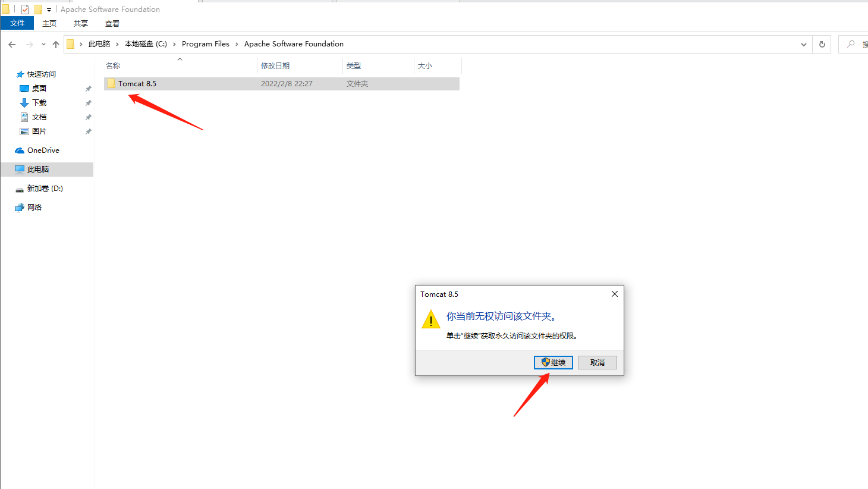Image resolution: width=868 pixels, height=489 pixels.
Task: Open the recent locations dropdown arrow
Action: (x=43, y=44)
